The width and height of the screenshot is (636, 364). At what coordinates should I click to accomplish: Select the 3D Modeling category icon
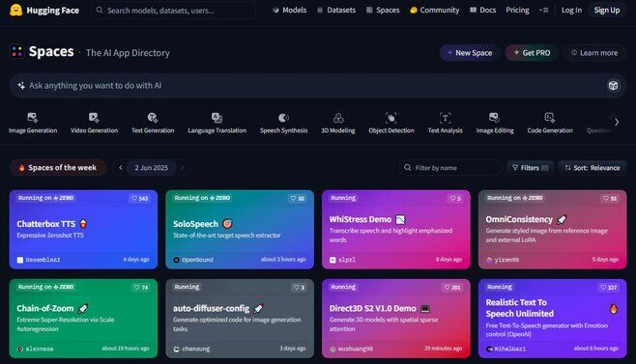pyautogui.click(x=338, y=118)
